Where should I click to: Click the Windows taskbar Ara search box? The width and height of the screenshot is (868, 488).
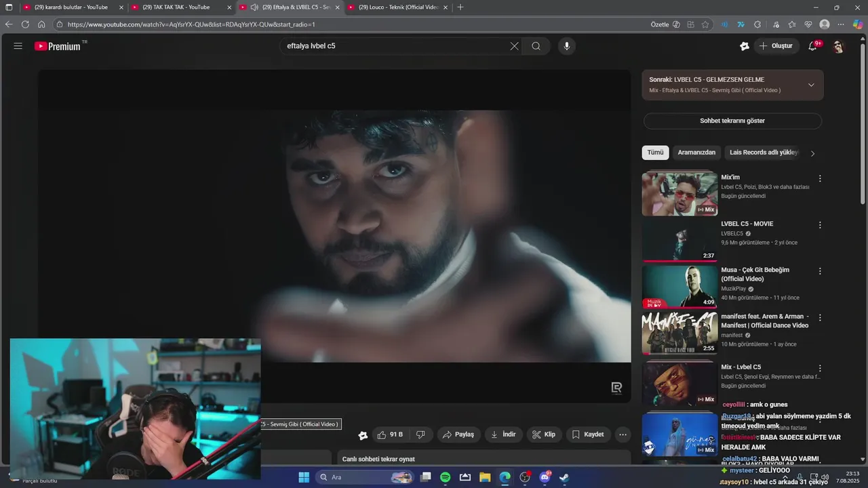(x=365, y=477)
